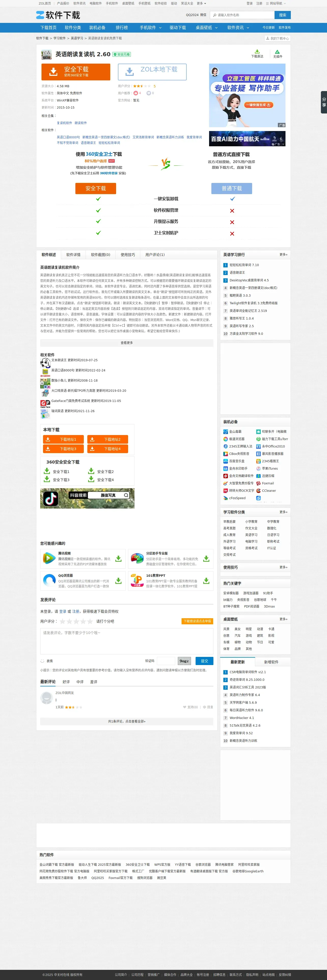Screen dimensions: 327x980
Task: Open 更多 in 英语学习排行 panel
Action: (283, 254)
